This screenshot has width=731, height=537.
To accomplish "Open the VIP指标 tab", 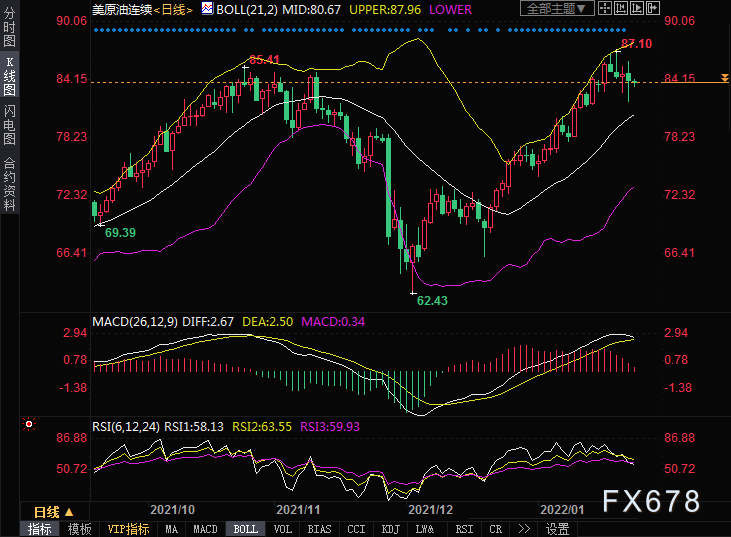I will pos(128,529).
